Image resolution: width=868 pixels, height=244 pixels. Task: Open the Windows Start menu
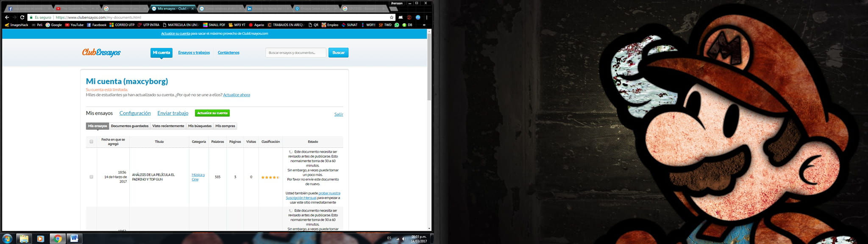(7, 238)
